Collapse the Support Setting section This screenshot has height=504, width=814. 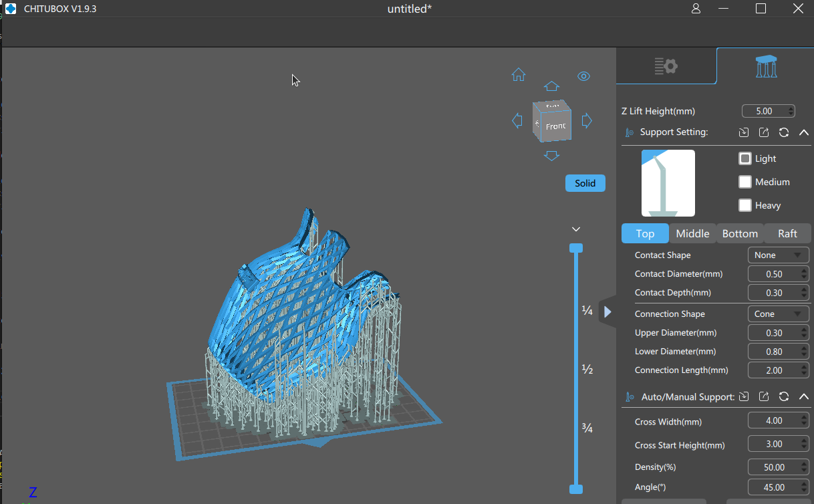804,132
